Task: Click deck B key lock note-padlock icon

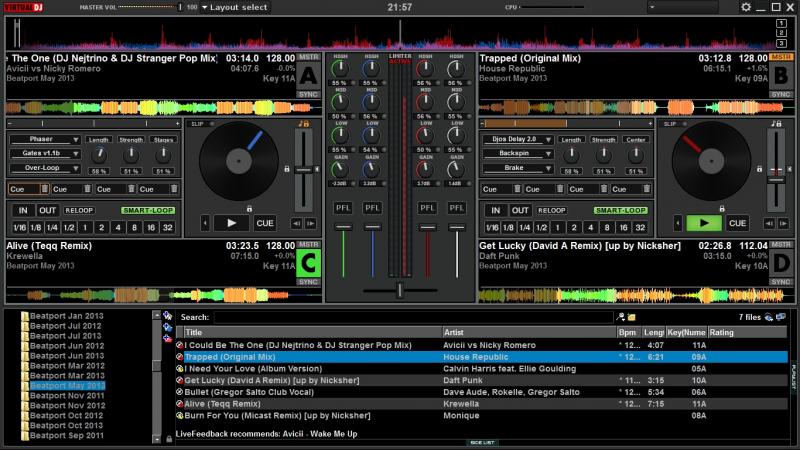Action: [x=776, y=124]
